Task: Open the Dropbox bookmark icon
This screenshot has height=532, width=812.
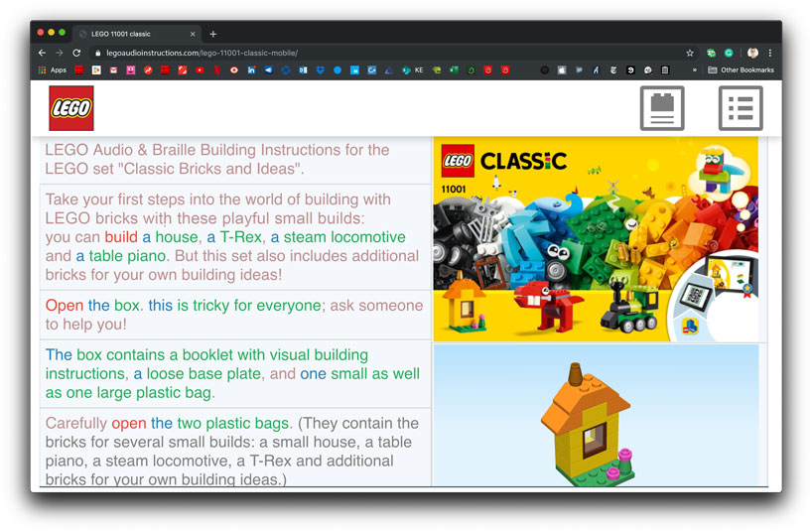Action: 321,70
